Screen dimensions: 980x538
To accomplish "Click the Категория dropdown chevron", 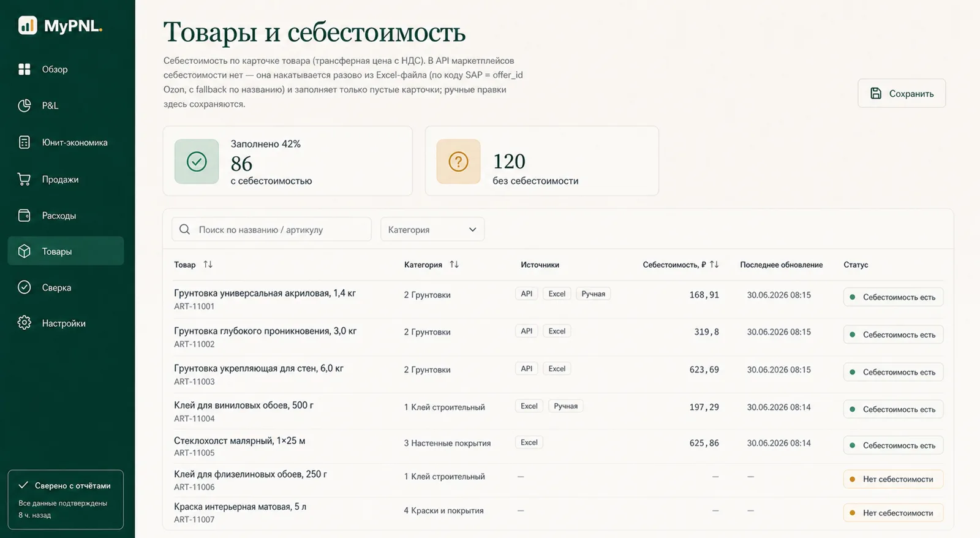I will 473,230.
